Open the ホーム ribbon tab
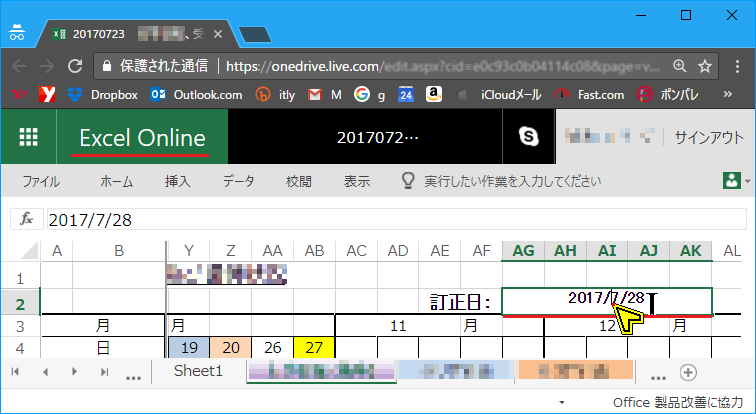This screenshot has width=756, height=414. coord(116,181)
